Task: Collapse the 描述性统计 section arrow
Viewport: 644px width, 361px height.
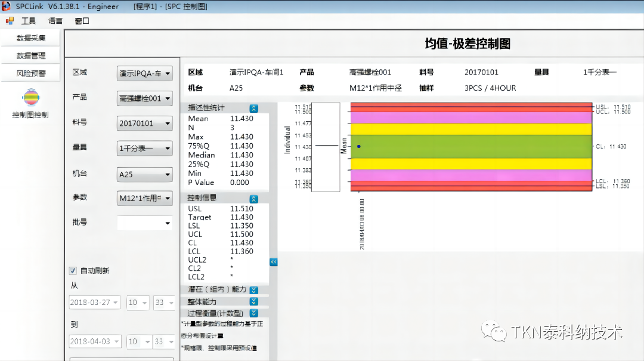Action: 254,108
